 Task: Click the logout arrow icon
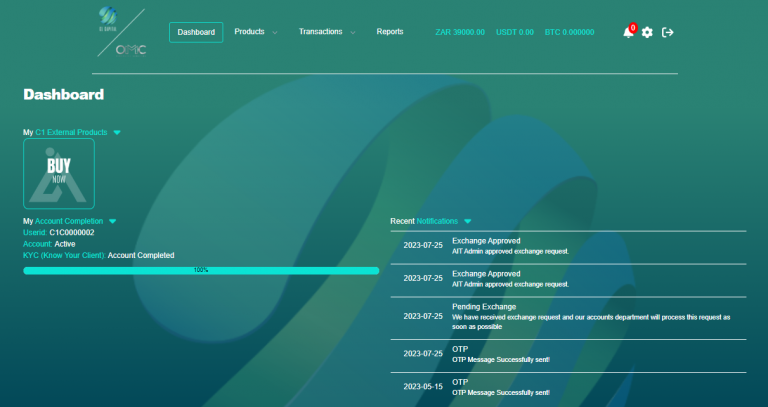668,33
